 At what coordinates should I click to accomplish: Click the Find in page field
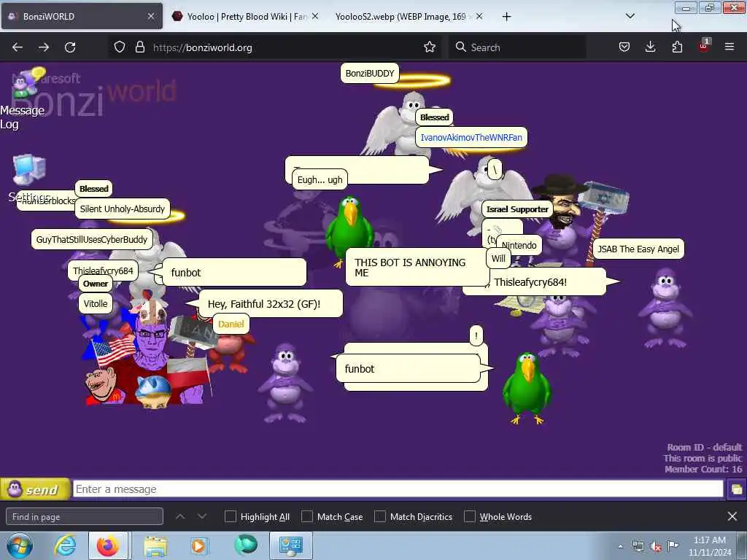pos(85,517)
